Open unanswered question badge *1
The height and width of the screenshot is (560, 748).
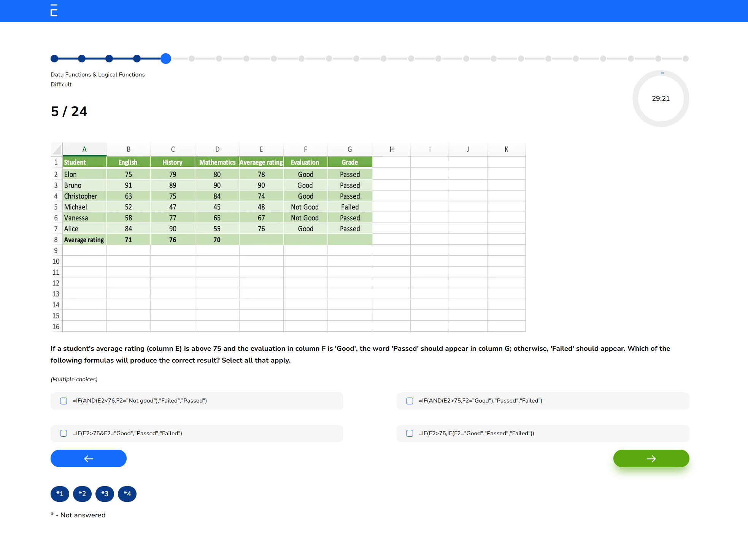click(x=60, y=494)
